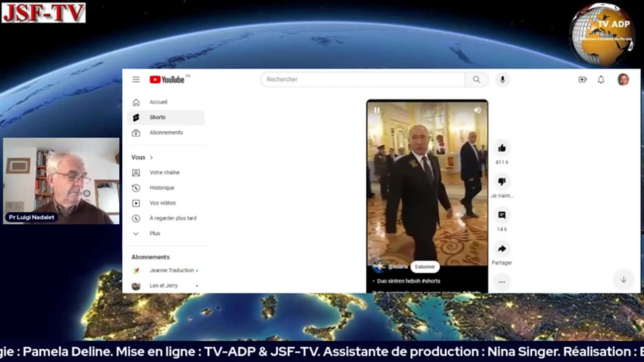Open the short's channel avatar
Screen dimensions: 644x362
[379, 267]
